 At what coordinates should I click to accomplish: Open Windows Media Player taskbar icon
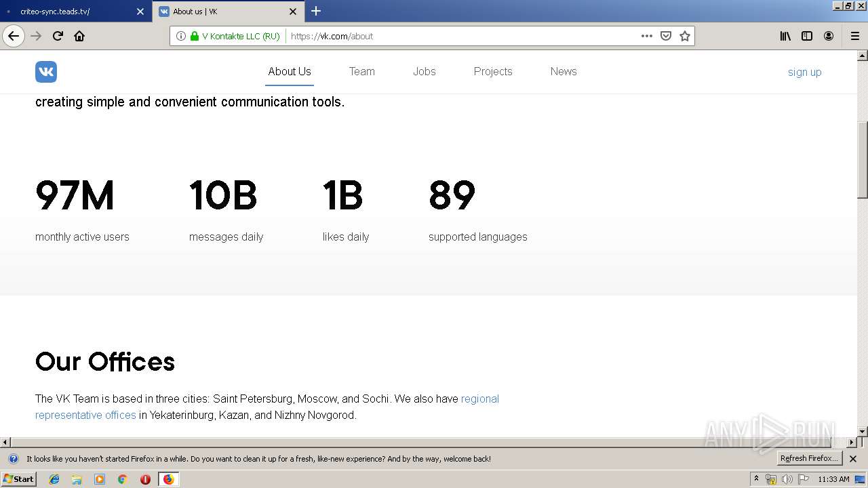click(x=100, y=479)
